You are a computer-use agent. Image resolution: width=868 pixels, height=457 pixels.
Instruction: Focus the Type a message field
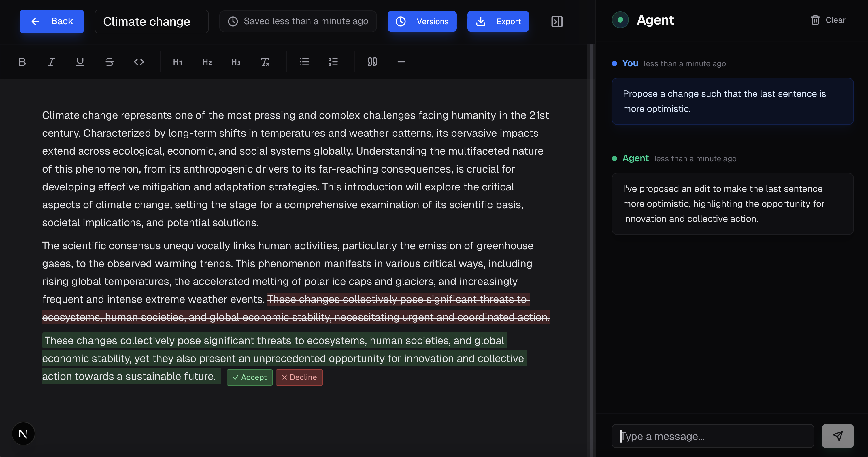point(712,436)
